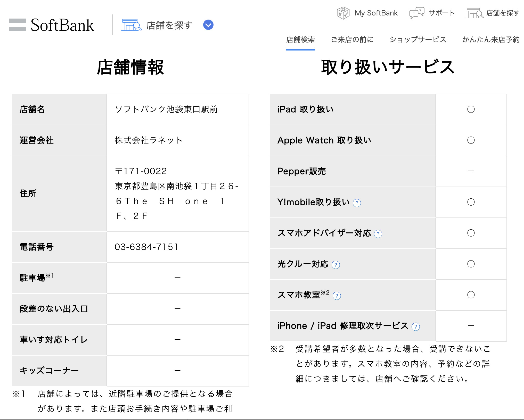Open the ショップサービス tab
This screenshot has height=420, width=524.
pyautogui.click(x=418, y=40)
